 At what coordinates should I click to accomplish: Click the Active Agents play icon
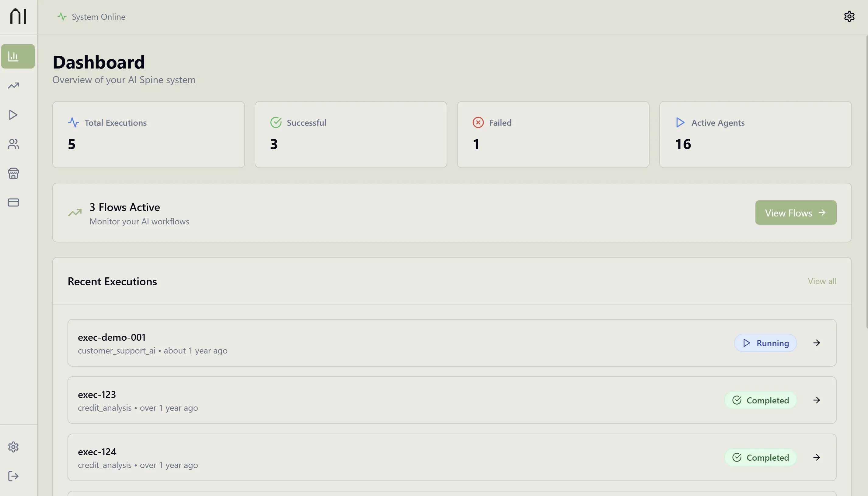click(680, 122)
